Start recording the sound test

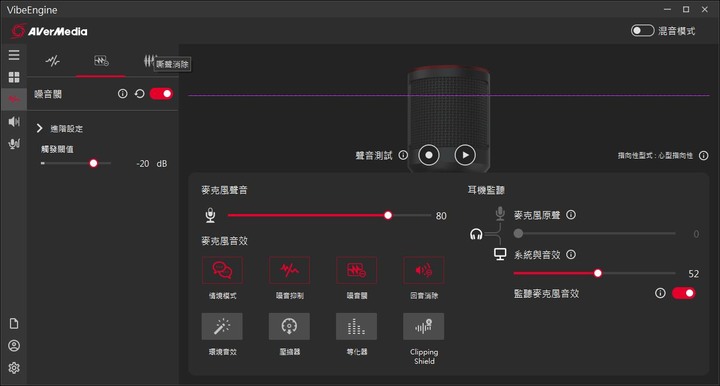(429, 155)
